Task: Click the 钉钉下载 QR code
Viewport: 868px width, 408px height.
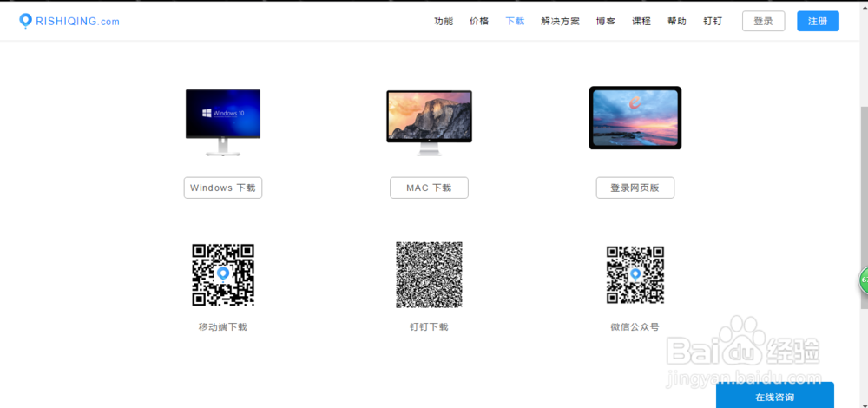Action: 429,274
